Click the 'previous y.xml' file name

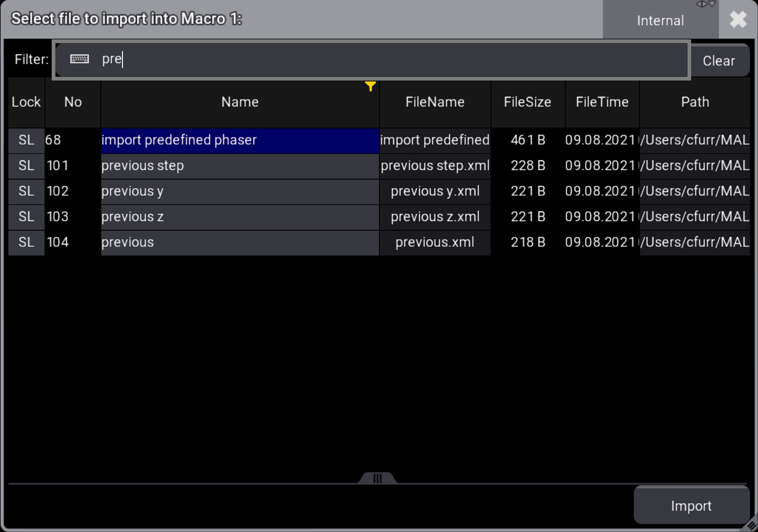435,192
